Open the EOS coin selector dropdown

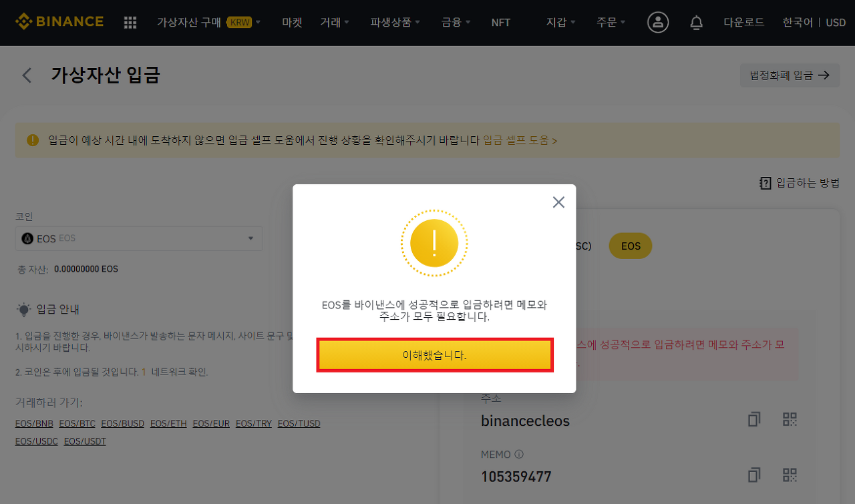coord(138,238)
